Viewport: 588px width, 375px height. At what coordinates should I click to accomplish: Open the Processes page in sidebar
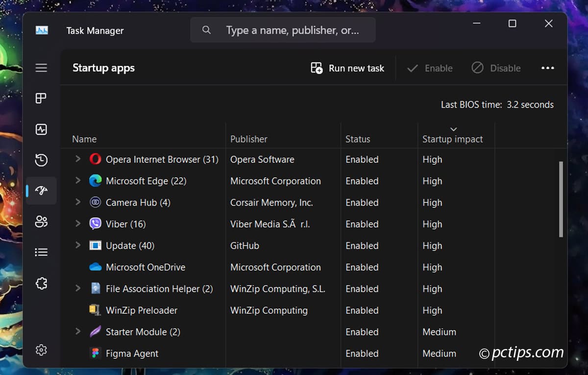point(41,99)
